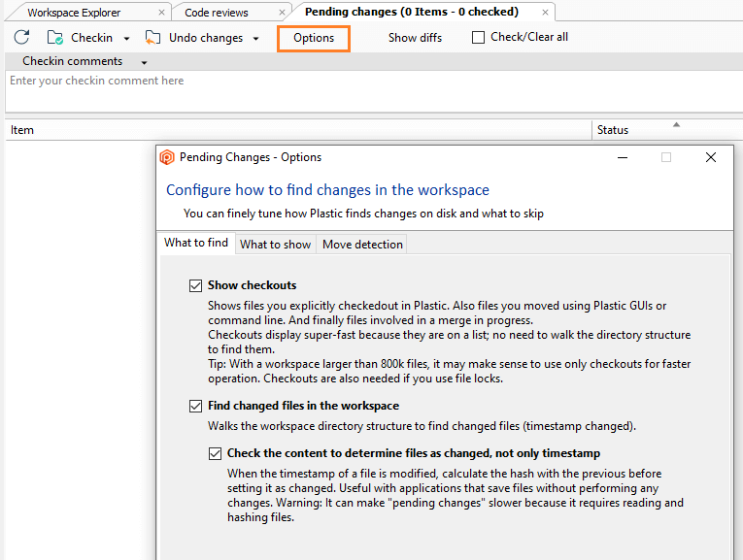This screenshot has height=560, width=743.
Task: Sort by the Item column header
Action: (298, 130)
